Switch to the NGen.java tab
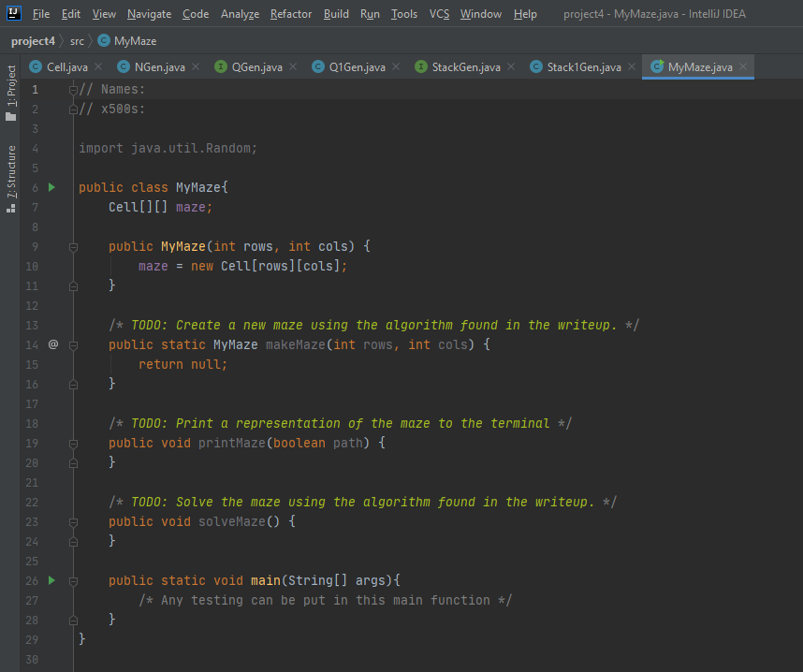This screenshot has width=803, height=672. (x=160, y=67)
